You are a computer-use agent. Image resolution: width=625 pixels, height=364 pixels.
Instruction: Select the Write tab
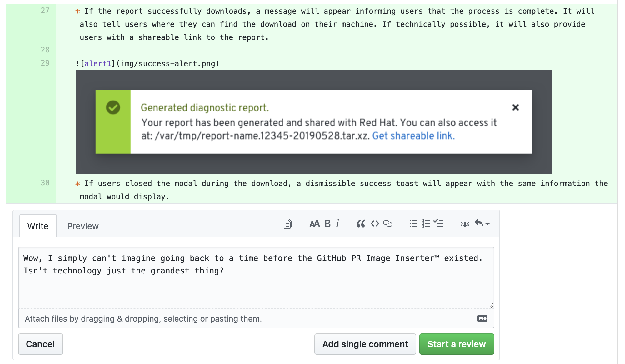pos(38,226)
